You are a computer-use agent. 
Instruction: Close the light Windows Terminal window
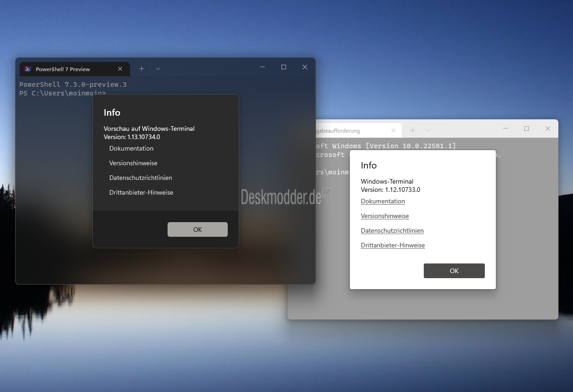(x=548, y=129)
